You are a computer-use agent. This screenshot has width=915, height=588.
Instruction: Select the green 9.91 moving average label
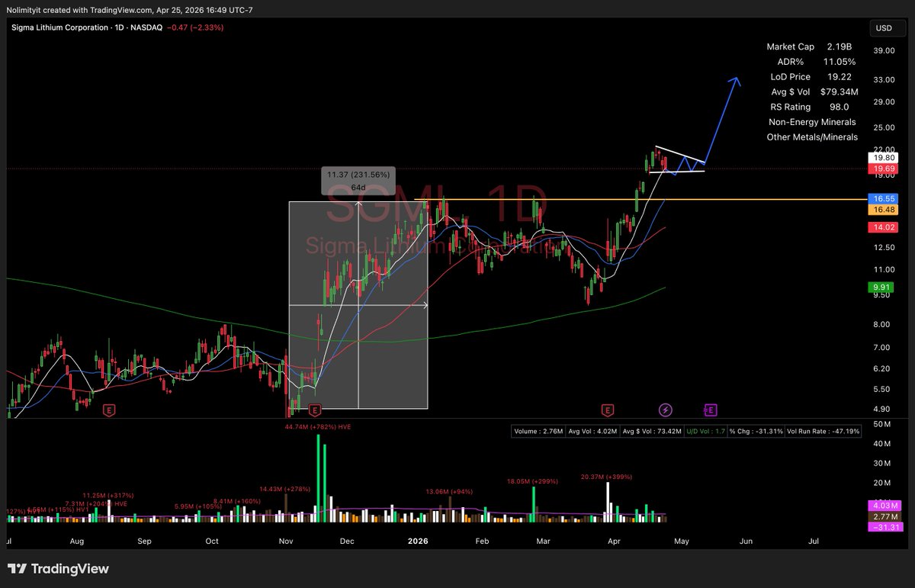coord(883,287)
